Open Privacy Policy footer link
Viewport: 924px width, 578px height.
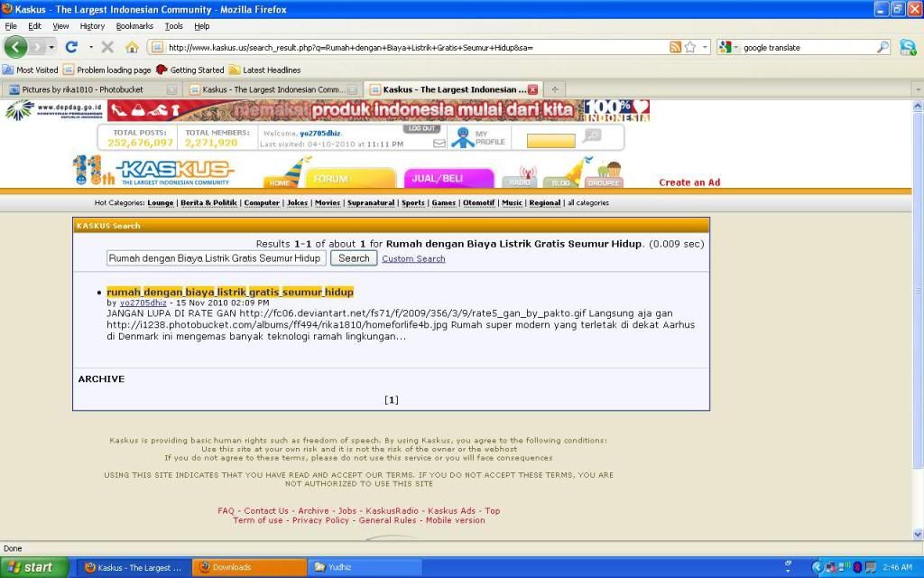(x=320, y=520)
